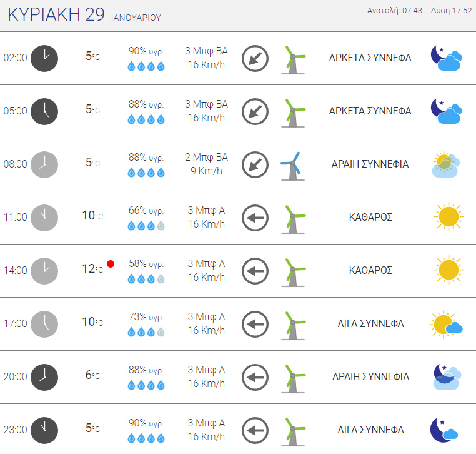The image size is (476, 454).
Task: Click the moon behind clouds icon at 20:00
Action: click(x=447, y=377)
